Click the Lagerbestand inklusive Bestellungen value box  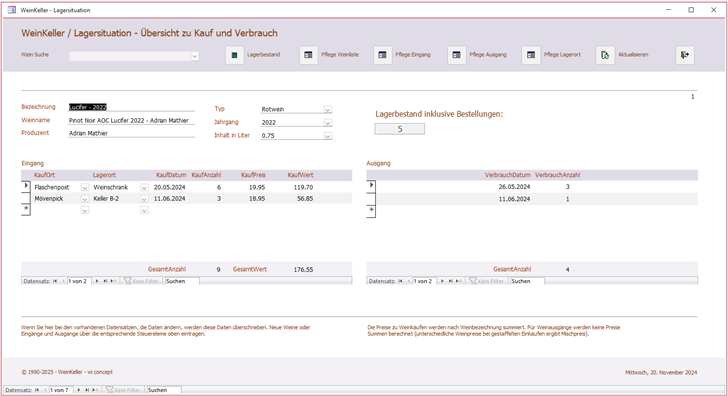click(400, 129)
